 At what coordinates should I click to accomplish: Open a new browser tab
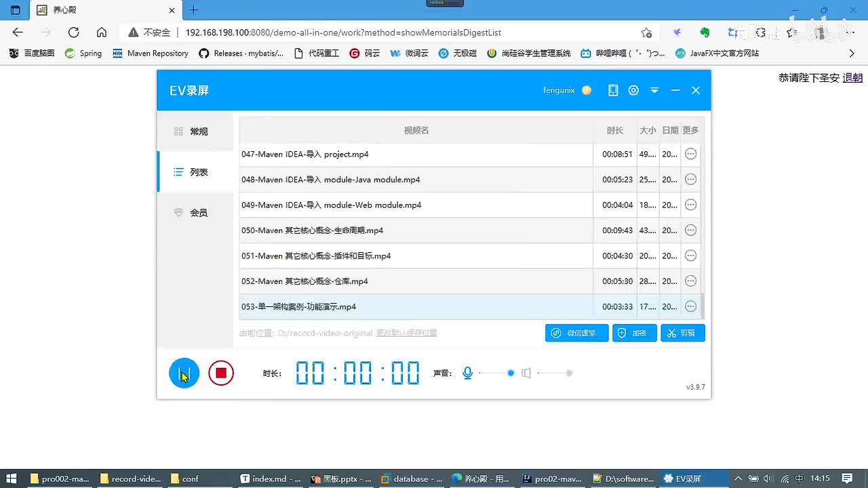pos(194,10)
